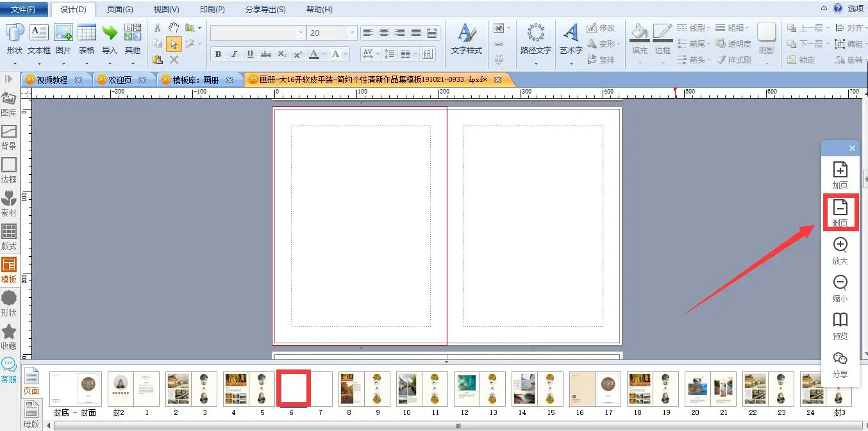The width and height of the screenshot is (868, 431).
Task: Select the 模板 templates sidebar icon
Action: 9,271
